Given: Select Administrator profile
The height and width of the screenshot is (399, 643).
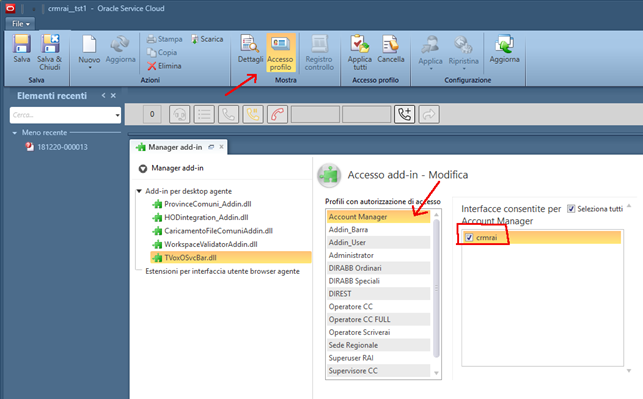Looking at the screenshot, I should [379, 255].
